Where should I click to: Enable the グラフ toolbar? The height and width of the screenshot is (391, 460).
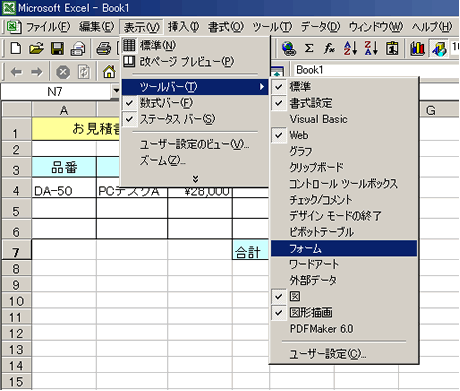point(344,151)
